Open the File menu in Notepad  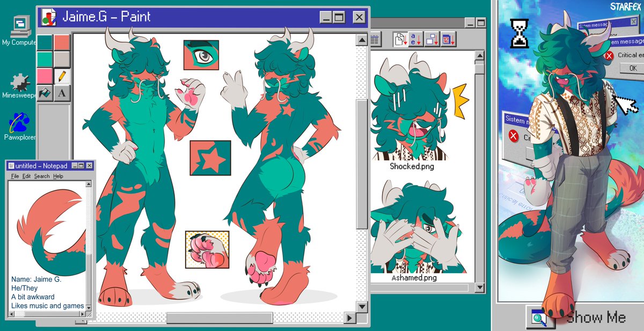click(14, 176)
